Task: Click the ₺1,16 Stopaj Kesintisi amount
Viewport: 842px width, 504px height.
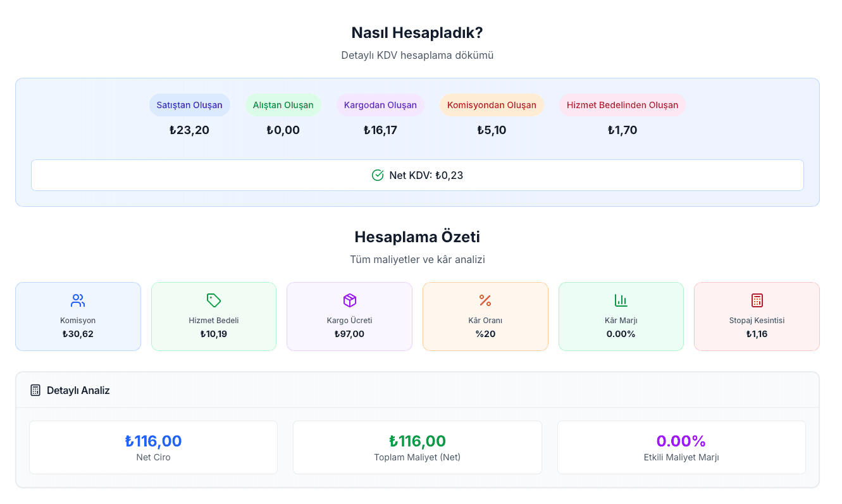Action: 757,334
